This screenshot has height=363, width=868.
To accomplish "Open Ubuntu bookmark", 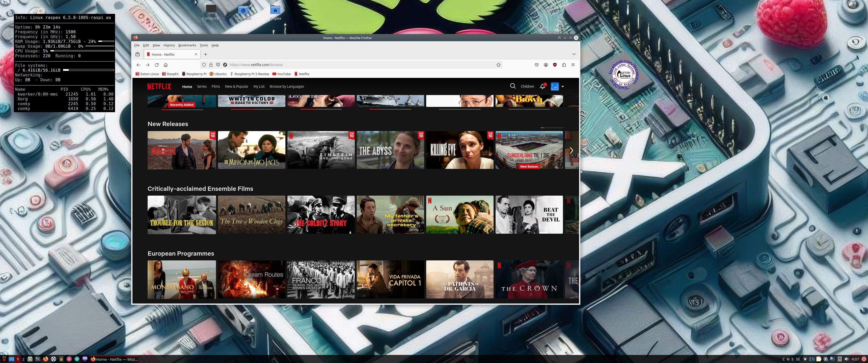I will point(218,74).
